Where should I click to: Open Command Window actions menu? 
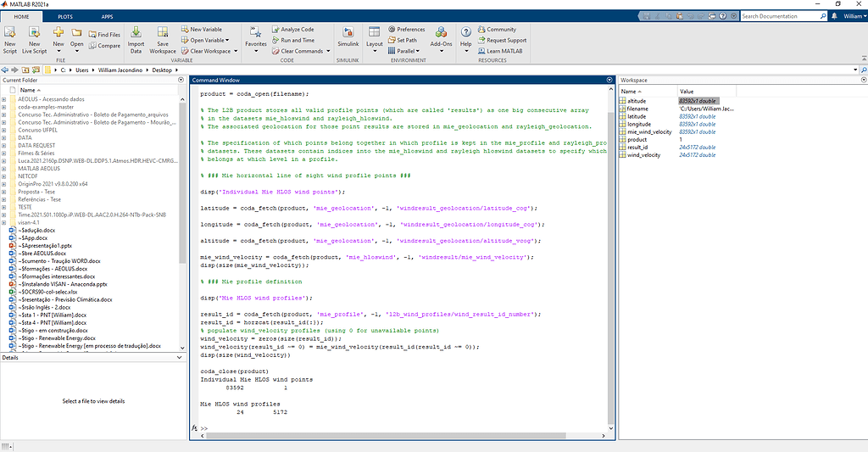tap(609, 80)
